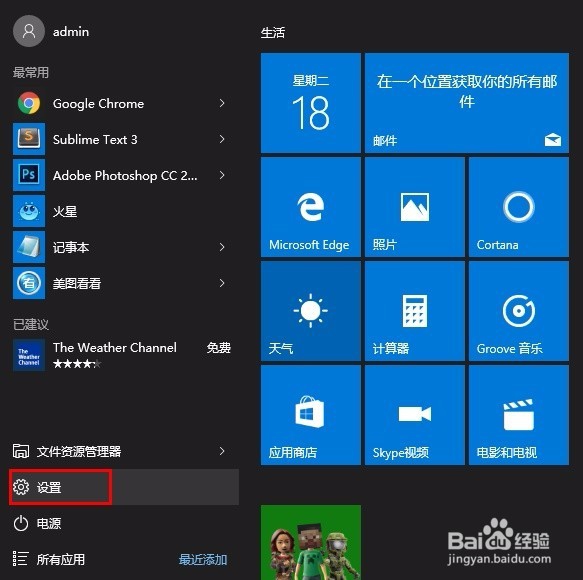Open 电影和电视 tile

(x=519, y=415)
